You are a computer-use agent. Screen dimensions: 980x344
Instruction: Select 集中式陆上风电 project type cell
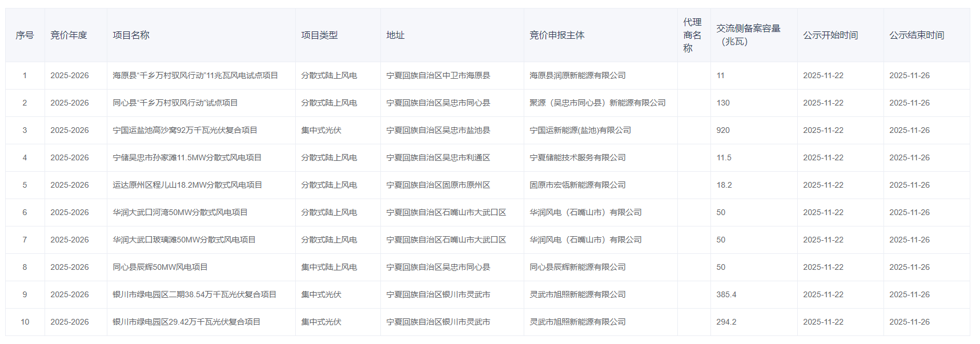coord(329,267)
